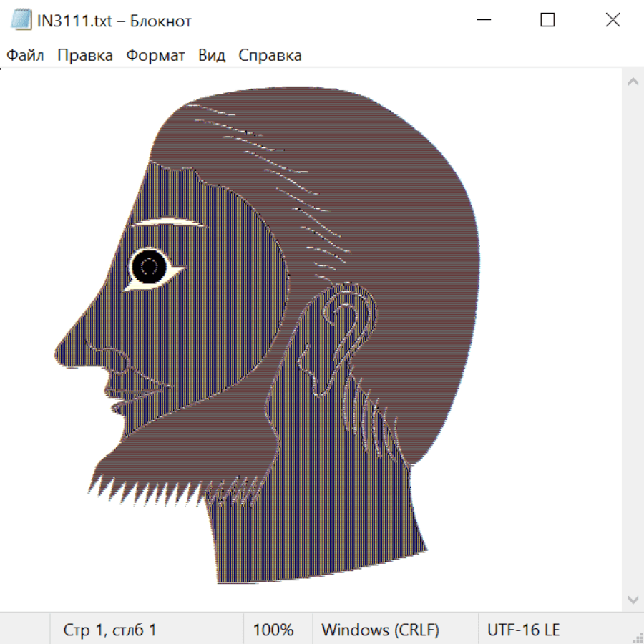The width and height of the screenshot is (644, 644).
Task: Click the Стр 1, стлб 1 status indicator
Action: [x=109, y=630]
